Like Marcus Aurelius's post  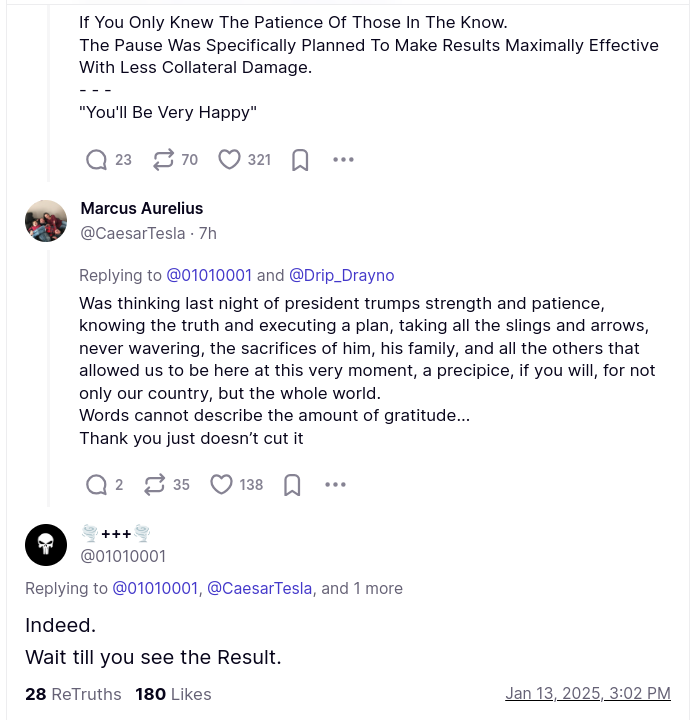(x=222, y=485)
